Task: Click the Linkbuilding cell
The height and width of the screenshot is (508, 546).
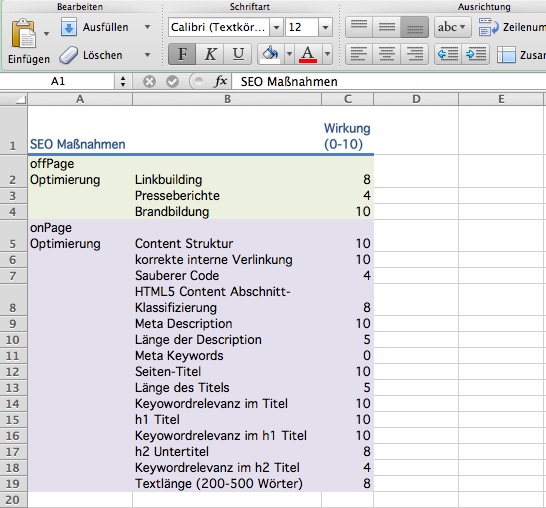Action: pyautogui.click(x=227, y=171)
